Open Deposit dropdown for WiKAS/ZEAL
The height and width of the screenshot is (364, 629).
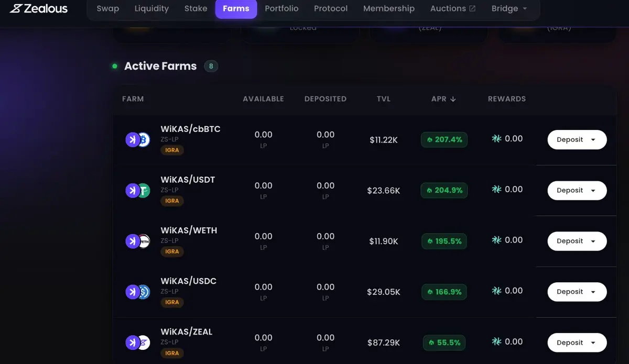tap(577, 343)
